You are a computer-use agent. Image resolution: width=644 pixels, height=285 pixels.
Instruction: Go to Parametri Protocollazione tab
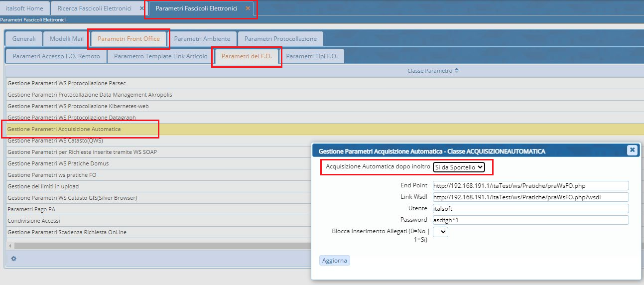(x=280, y=39)
